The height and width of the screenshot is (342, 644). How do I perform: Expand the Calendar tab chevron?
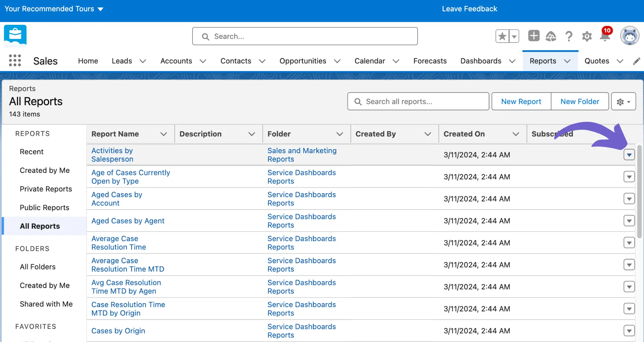click(396, 61)
